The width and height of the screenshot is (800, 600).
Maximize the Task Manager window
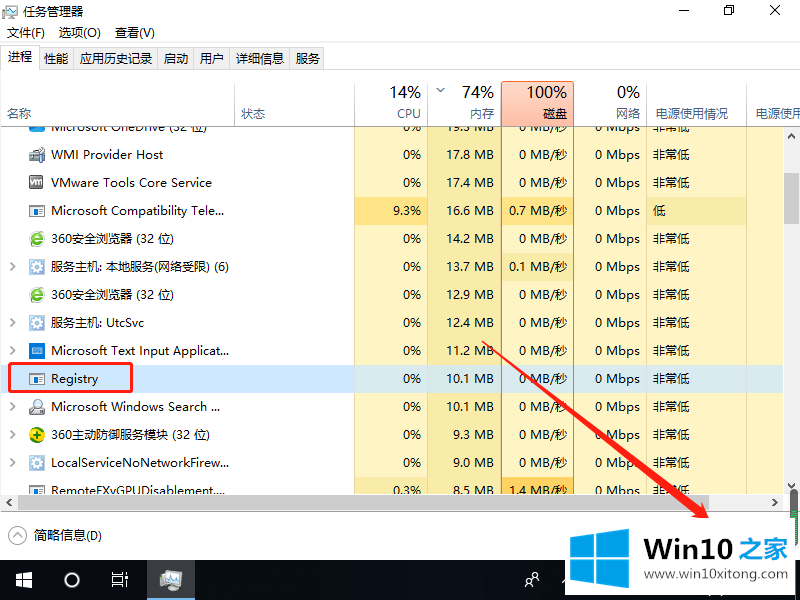coord(729,10)
